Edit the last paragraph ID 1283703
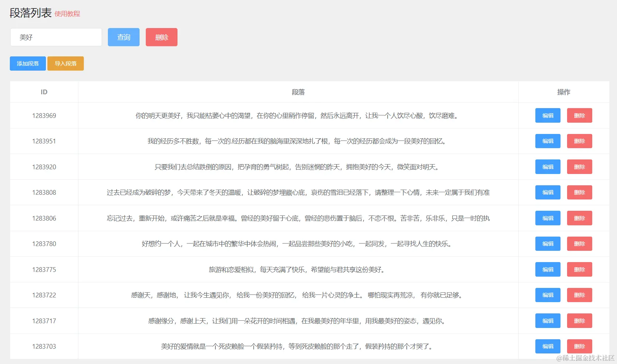Image resolution: width=617 pixels, height=364 pixels. point(547,346)
